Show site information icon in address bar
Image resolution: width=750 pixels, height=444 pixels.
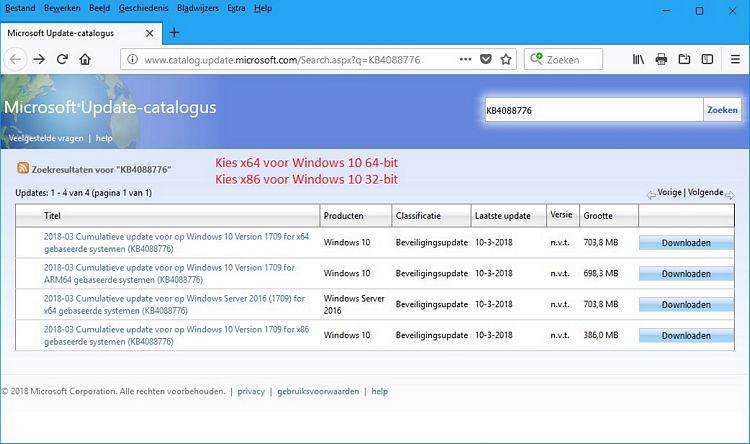(x=132, y=59)
